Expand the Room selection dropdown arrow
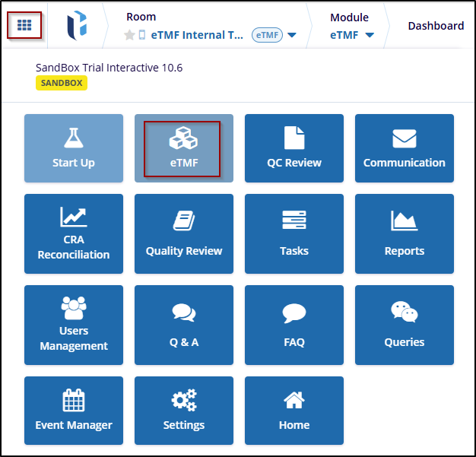 click(x=292, y=35)
